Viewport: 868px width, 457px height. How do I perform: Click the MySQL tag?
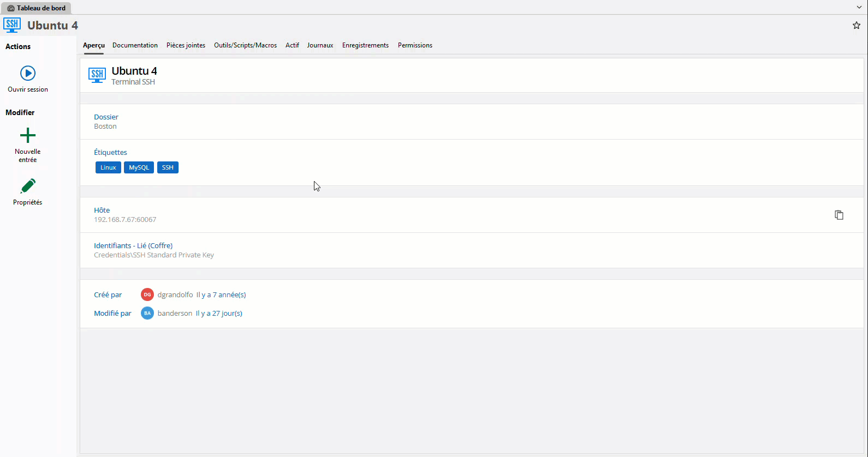point(139,167)
